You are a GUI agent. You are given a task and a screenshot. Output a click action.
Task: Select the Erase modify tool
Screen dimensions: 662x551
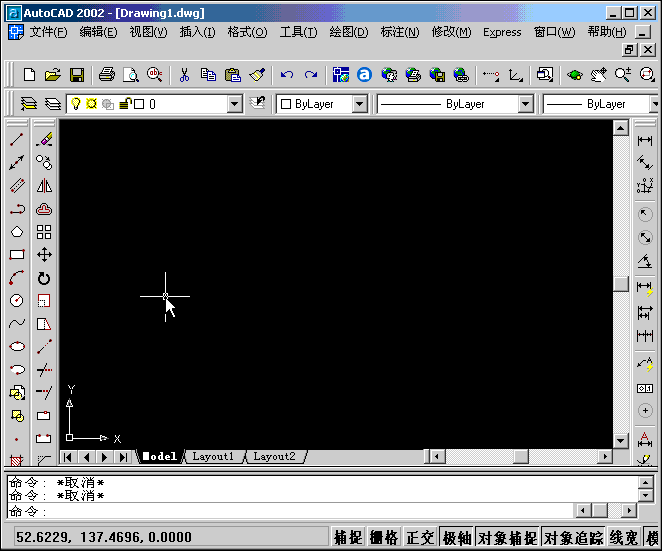coord(44,139)
